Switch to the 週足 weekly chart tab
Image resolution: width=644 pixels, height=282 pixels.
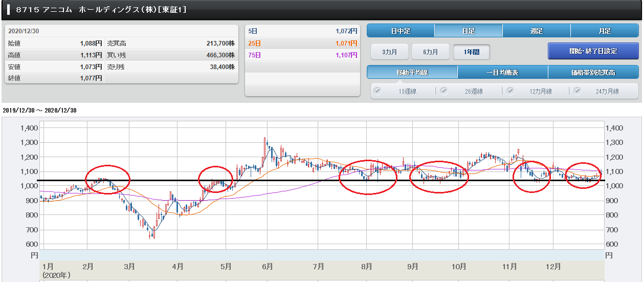tap(537, 31)
